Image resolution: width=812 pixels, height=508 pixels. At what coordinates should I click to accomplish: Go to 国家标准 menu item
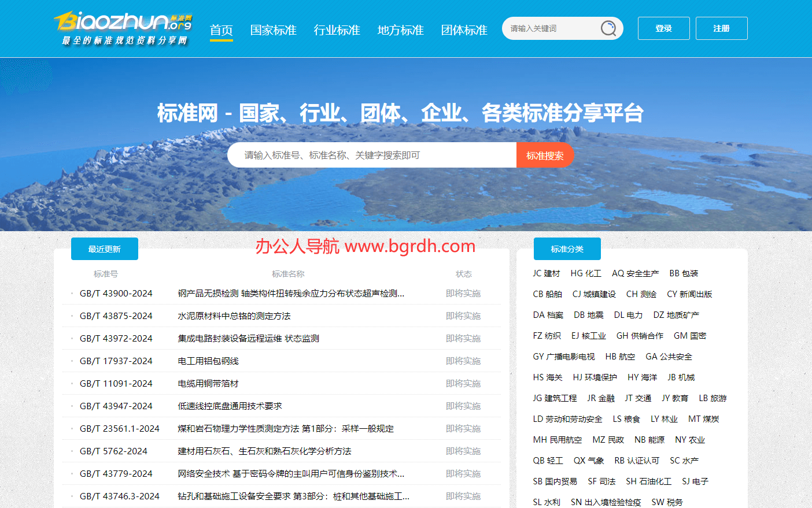pos(273,30)
